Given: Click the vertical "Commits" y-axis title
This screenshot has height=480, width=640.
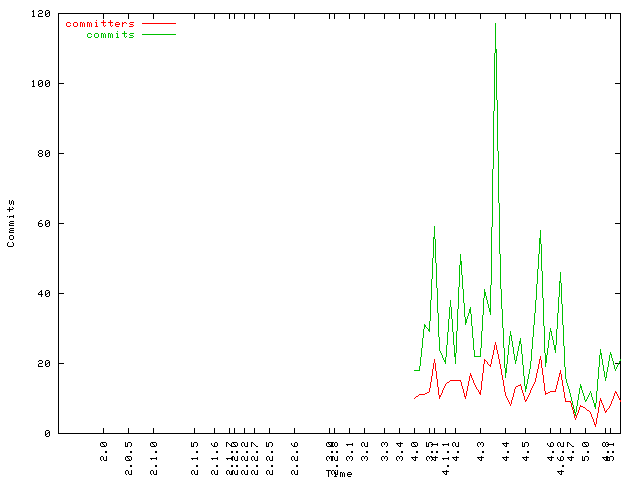Looking at the screenshot, I should pos(11,223).
